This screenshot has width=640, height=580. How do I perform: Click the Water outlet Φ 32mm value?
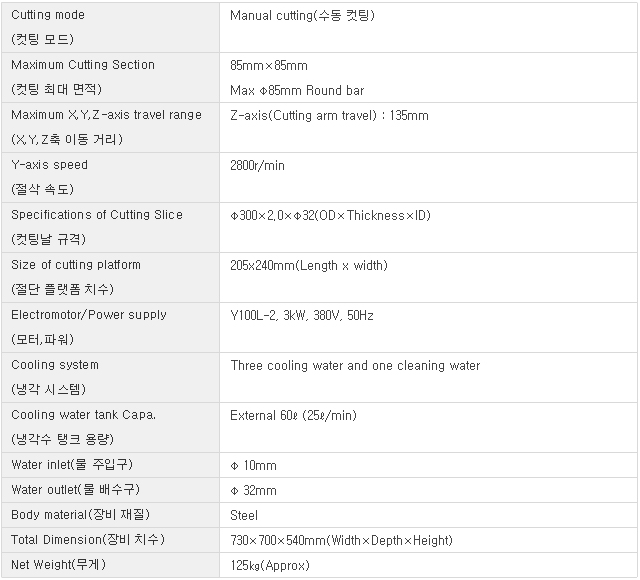pos(253,490)
